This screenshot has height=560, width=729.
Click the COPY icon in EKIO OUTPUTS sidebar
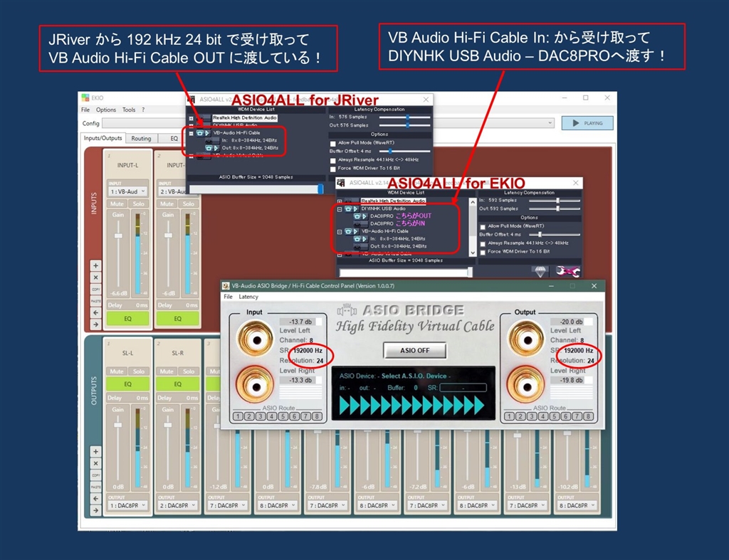[96, 475]
